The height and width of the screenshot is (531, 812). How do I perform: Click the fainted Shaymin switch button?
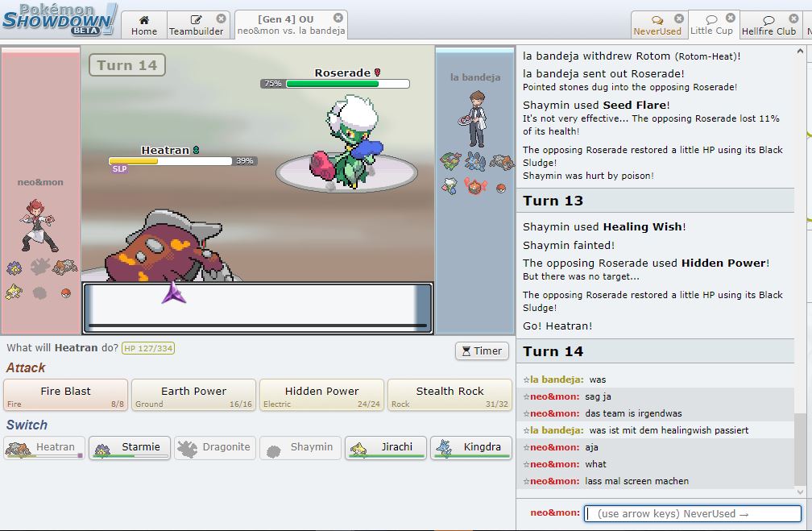click(x=300, y=447)
